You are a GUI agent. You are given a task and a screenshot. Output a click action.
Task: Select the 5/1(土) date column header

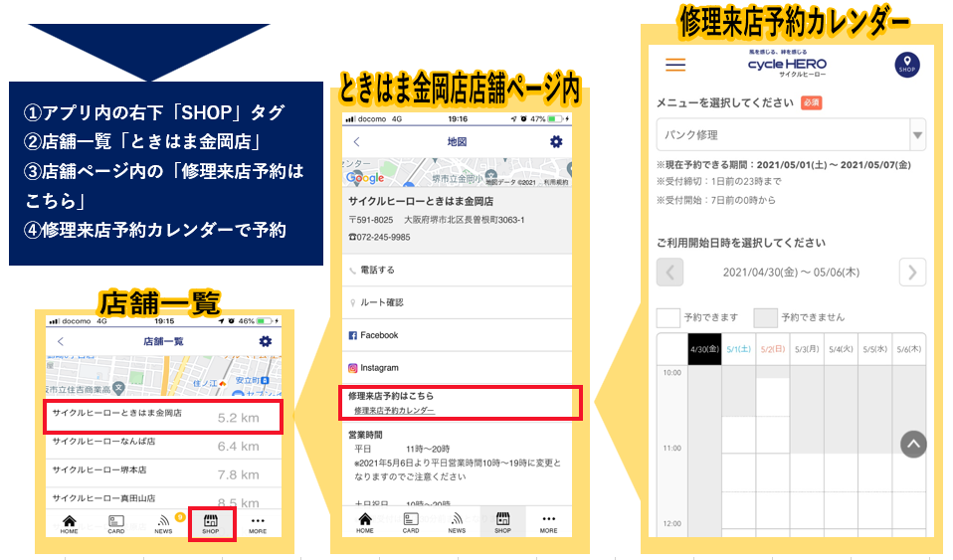click(738, 349)
